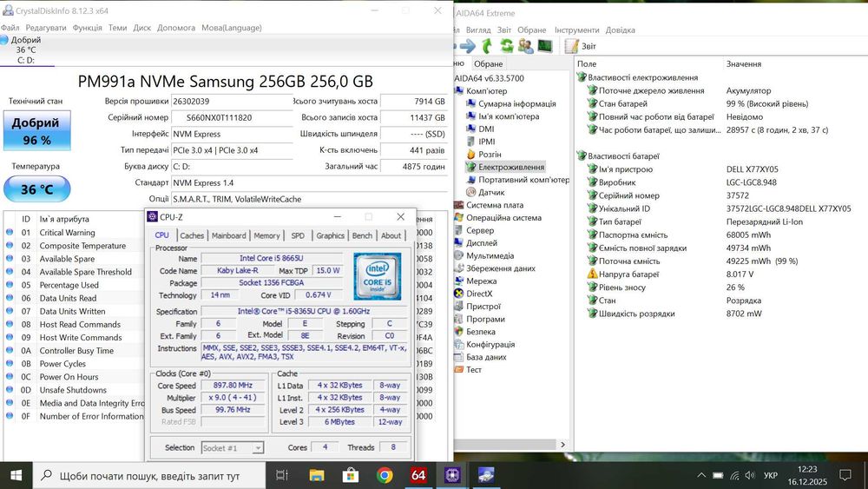Switch to the Обране tab in AIDA64
This screenshot has width=868, height=489.
click(x=488, y=63)
